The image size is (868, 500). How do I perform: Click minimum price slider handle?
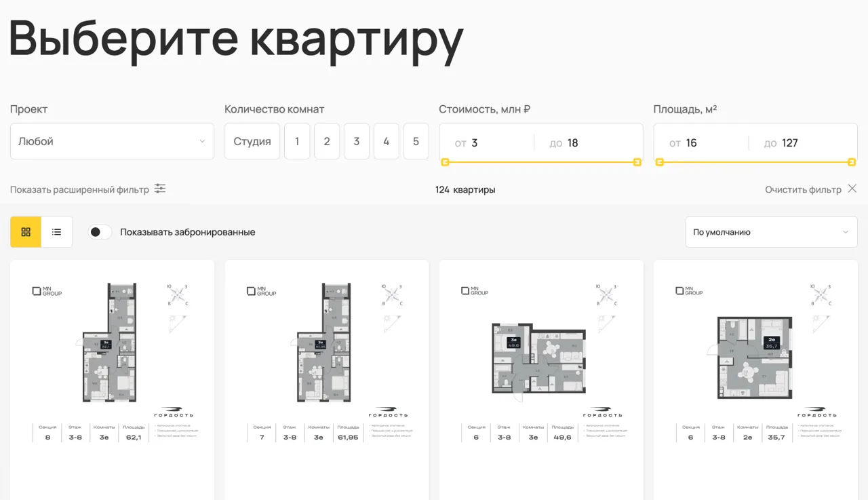[445, 162]
